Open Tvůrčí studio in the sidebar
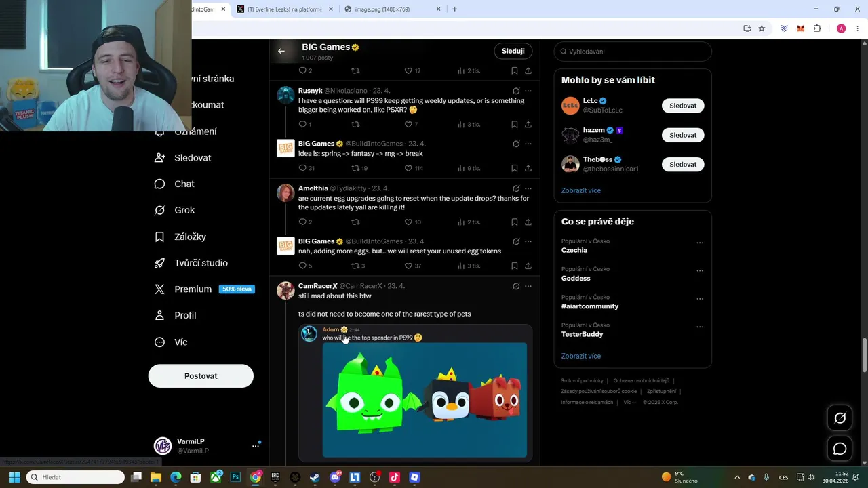 191,263
